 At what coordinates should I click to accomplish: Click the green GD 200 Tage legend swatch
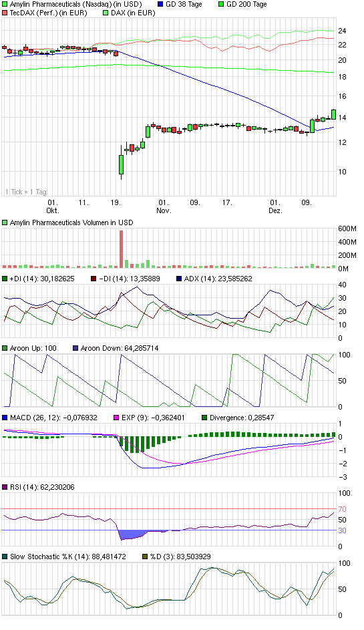(x=221, y=5)
